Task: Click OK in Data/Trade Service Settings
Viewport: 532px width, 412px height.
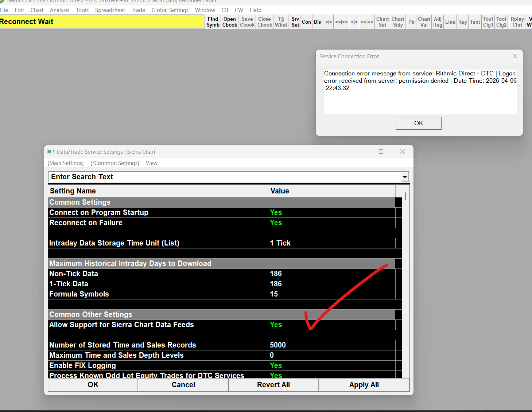Action: click(x=93, y=385)
